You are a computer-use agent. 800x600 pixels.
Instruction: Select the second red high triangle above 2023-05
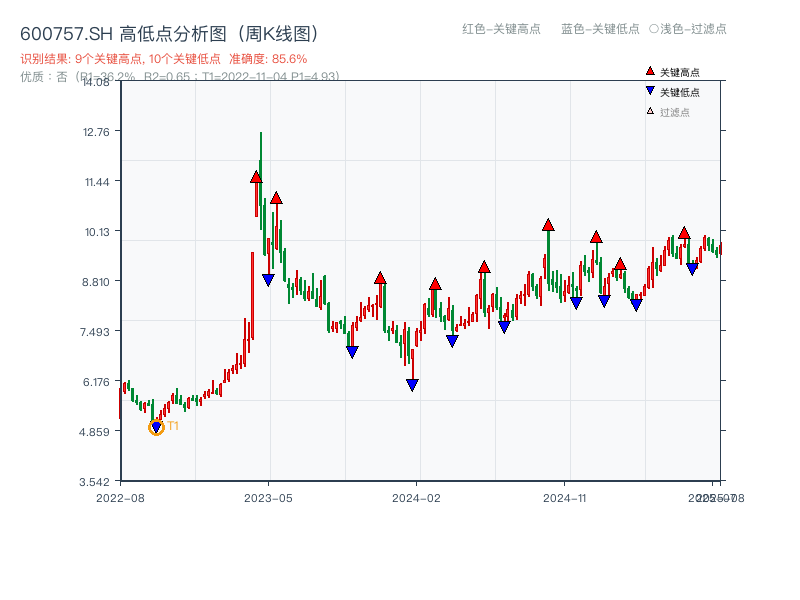point(276,198)
